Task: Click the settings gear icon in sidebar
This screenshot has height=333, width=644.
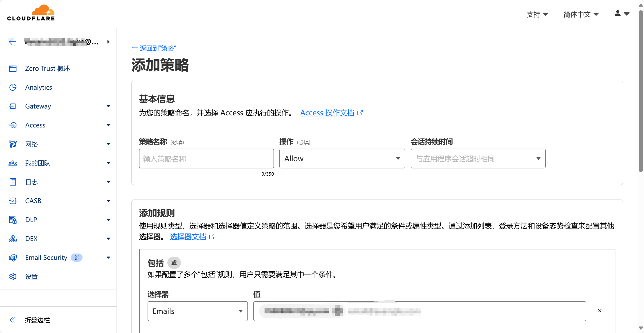Action: 13,276
